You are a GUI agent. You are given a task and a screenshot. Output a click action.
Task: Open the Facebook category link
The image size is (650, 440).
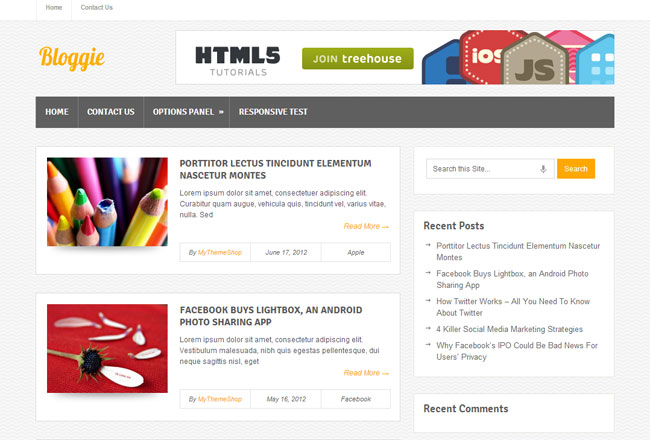(356, 399)
